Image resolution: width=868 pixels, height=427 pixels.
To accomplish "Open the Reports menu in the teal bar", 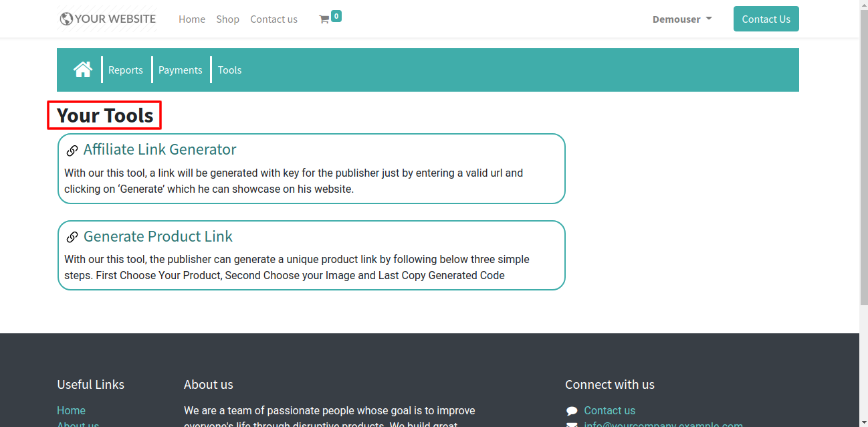I will tap(126, 70).
